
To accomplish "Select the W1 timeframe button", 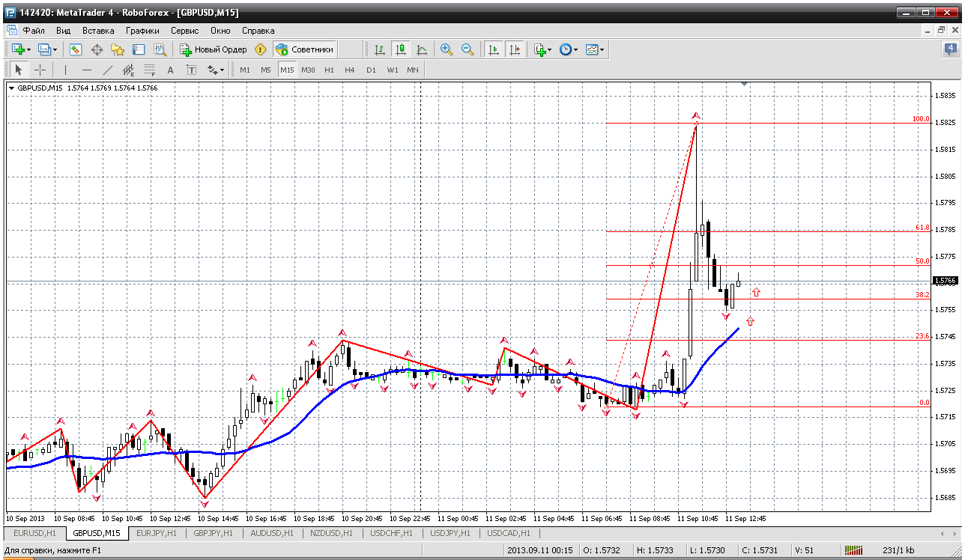I will (x=393, y=70).
